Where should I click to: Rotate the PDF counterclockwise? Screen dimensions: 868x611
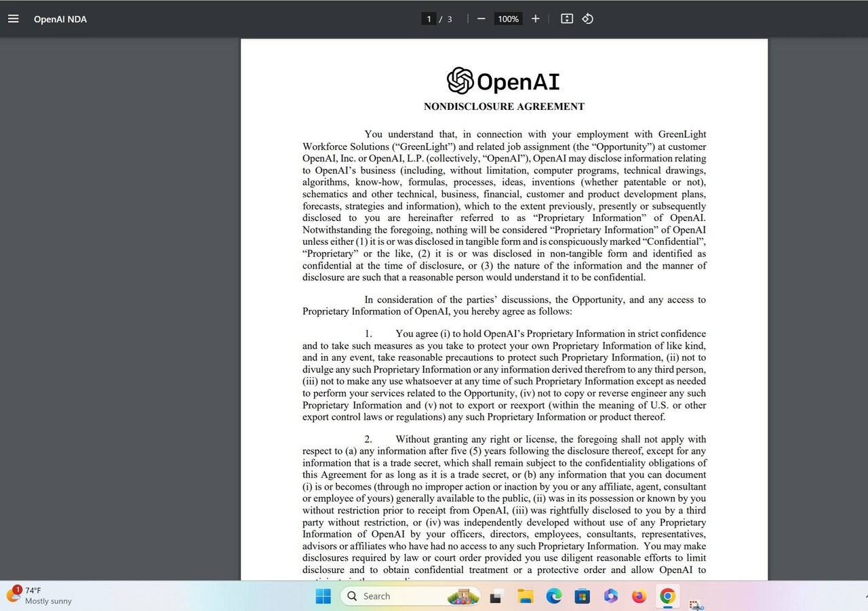click(x=587, y=19)
